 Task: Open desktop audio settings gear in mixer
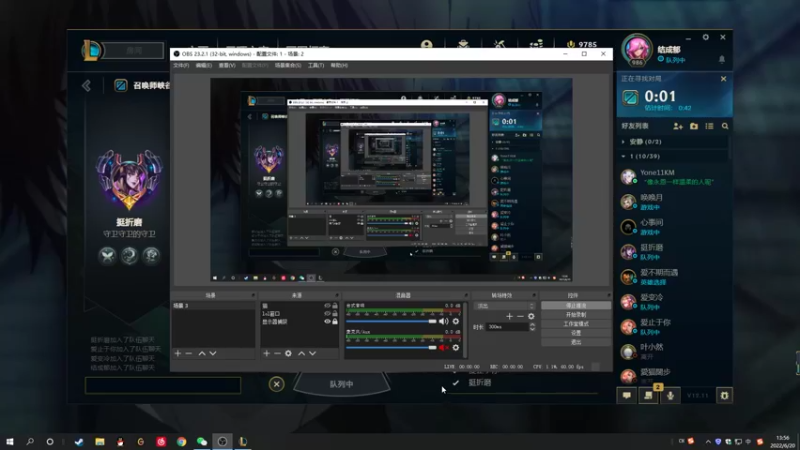click(456, 321)
